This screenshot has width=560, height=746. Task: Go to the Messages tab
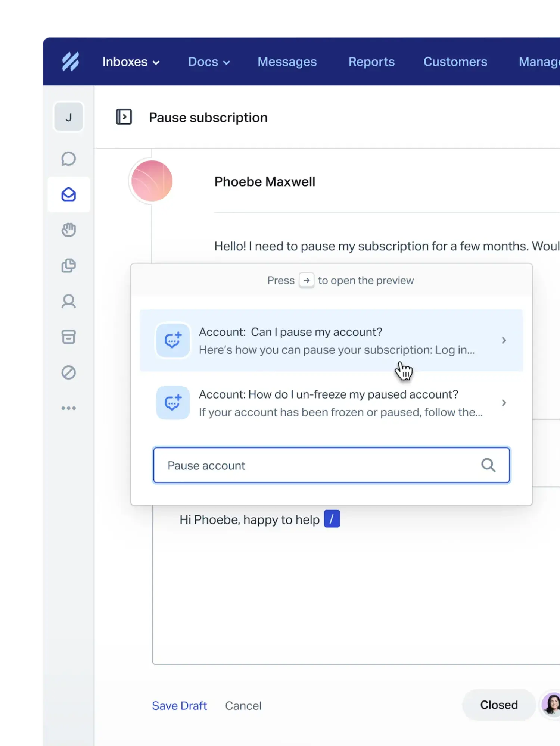[x=287, y=62]
